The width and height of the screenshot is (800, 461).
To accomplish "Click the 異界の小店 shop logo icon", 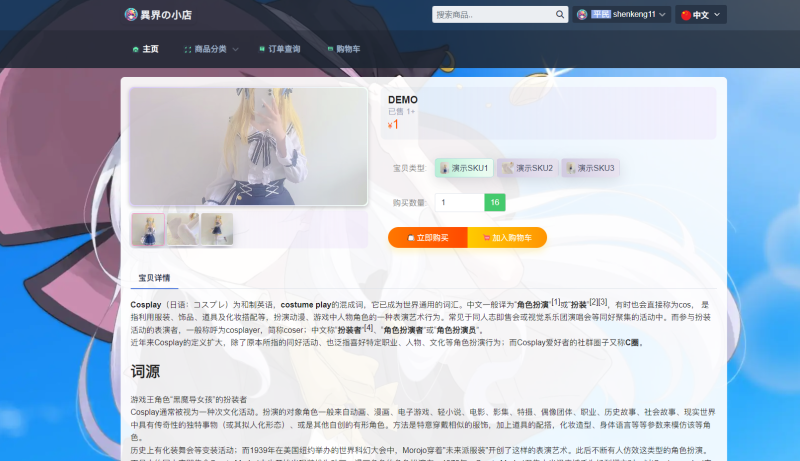I will point(131,14).
